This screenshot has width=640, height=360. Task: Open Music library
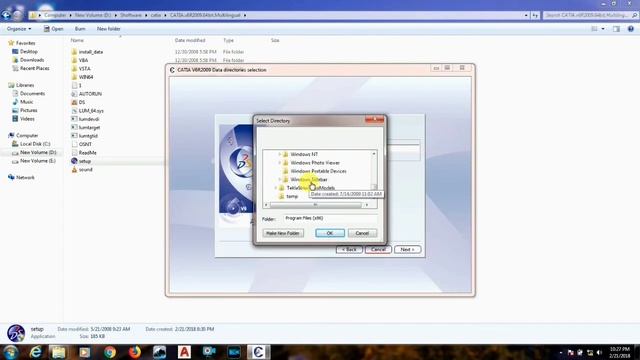point(27,102)
